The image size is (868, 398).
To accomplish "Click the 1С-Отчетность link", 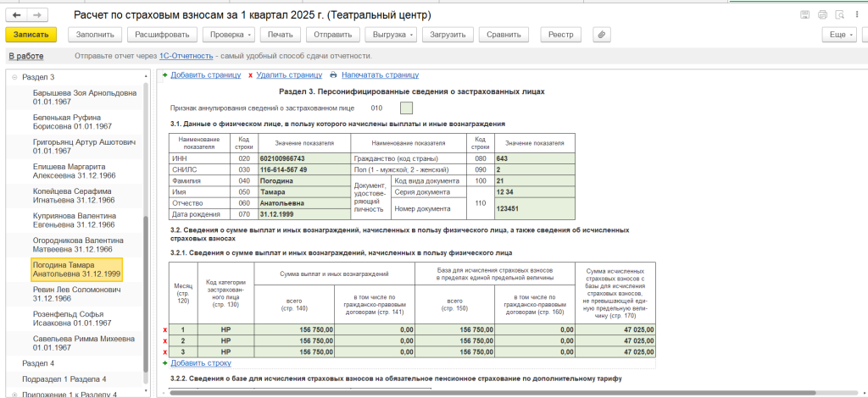I will pyautogui.click(x=186, y=55).
